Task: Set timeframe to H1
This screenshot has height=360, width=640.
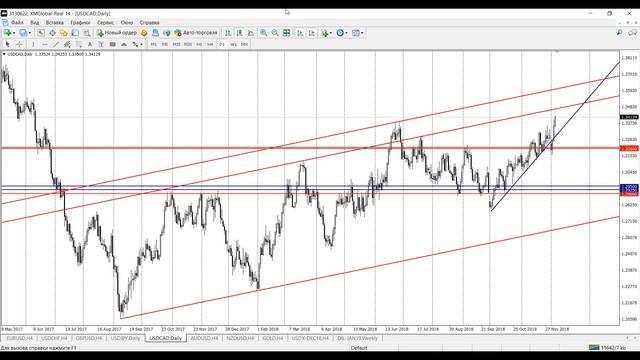Action: point(199,44)
